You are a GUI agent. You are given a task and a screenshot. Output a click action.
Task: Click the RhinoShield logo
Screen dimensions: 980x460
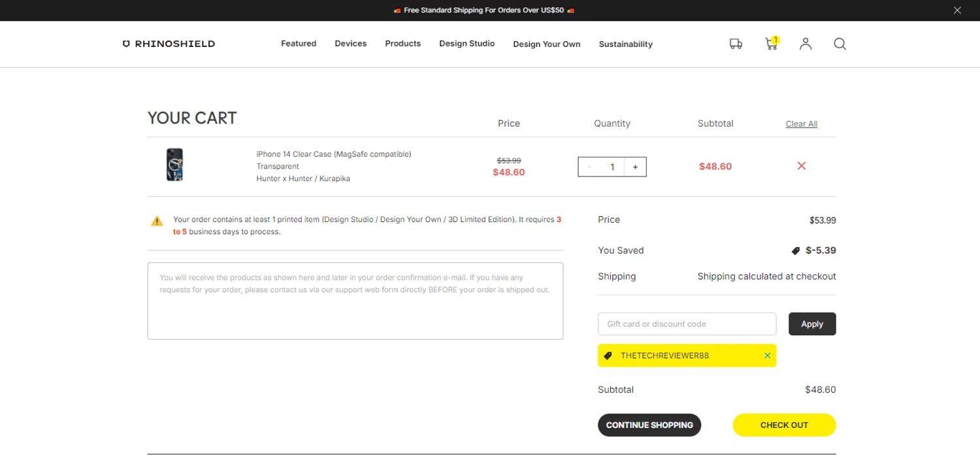click(x=169, y=44)
